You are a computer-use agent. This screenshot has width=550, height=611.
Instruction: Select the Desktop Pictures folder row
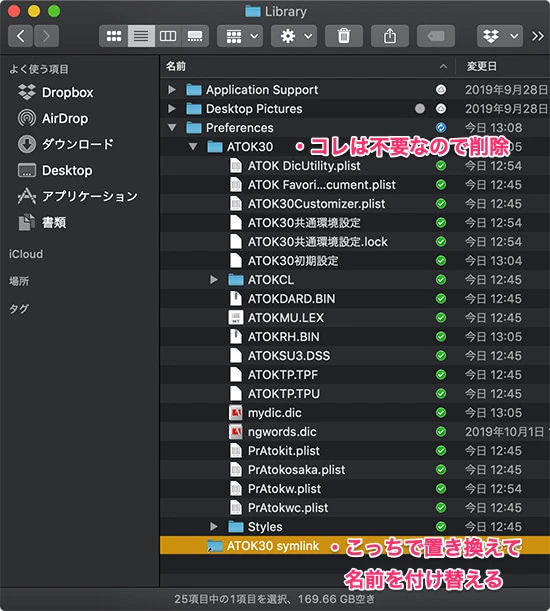click(355, 109)
